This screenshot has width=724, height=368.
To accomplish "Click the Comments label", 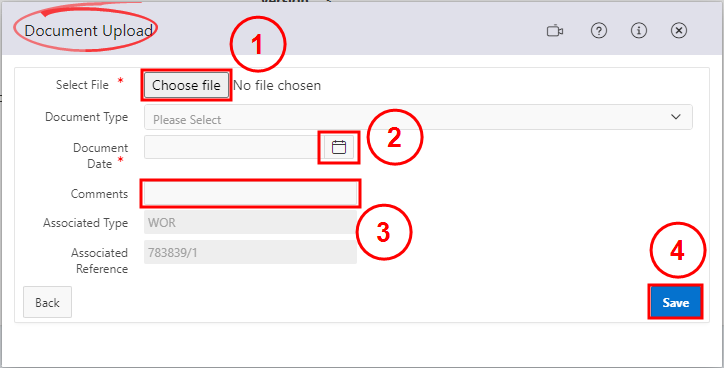I will coord(99,193).
